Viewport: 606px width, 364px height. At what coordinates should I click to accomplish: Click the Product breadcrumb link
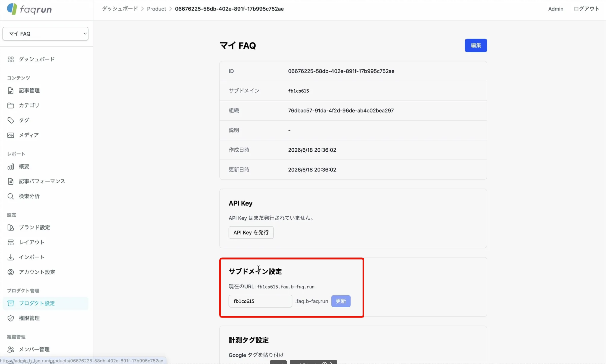[156, 9]
